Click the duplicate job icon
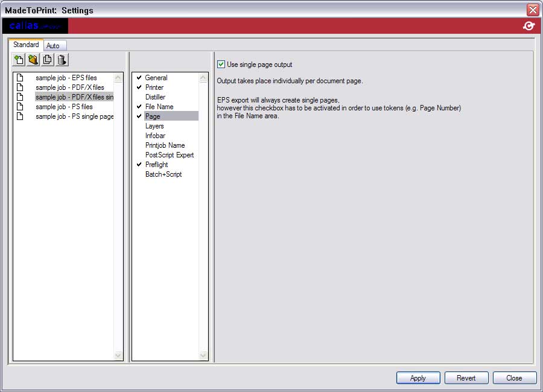 coord(48,60)
